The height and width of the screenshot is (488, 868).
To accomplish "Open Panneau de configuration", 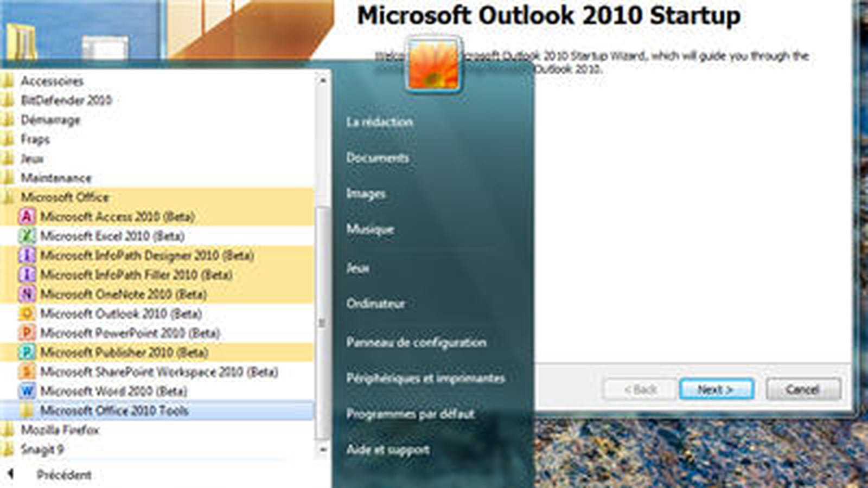I will pyautogui.click(x=416, y=343).
